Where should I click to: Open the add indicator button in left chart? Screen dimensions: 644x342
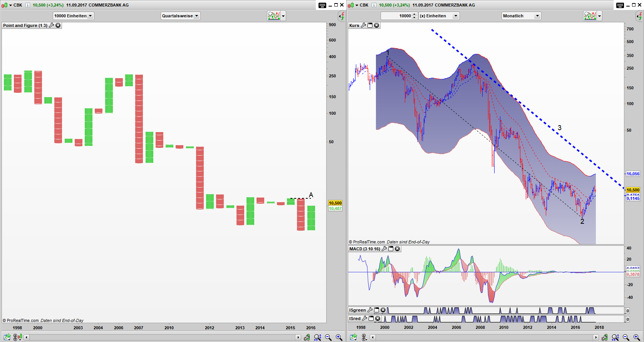tap(273, 16)
